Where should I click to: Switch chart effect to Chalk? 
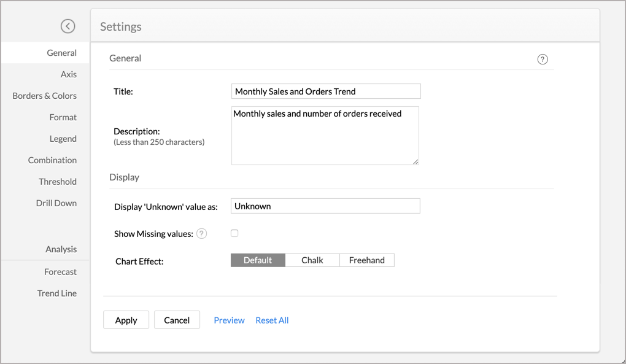[x=312, y=260]
